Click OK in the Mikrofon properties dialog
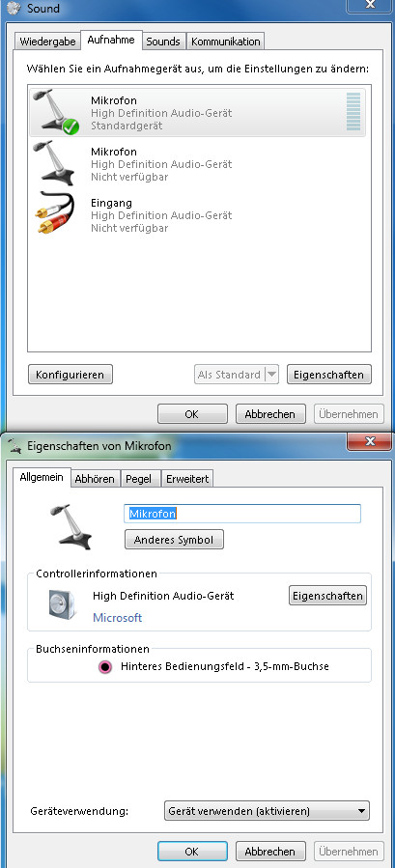Screen dimensions: 395x868 tap(192, 852)
